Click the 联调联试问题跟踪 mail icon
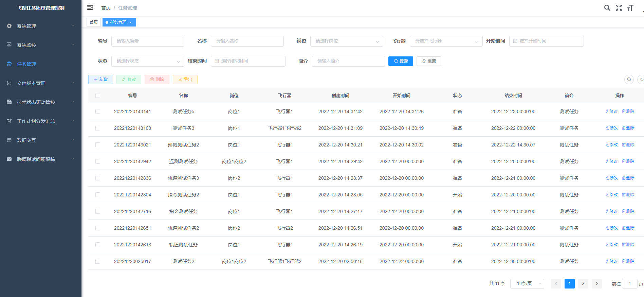This screenshot has height=297, width=644. [9, 159]
